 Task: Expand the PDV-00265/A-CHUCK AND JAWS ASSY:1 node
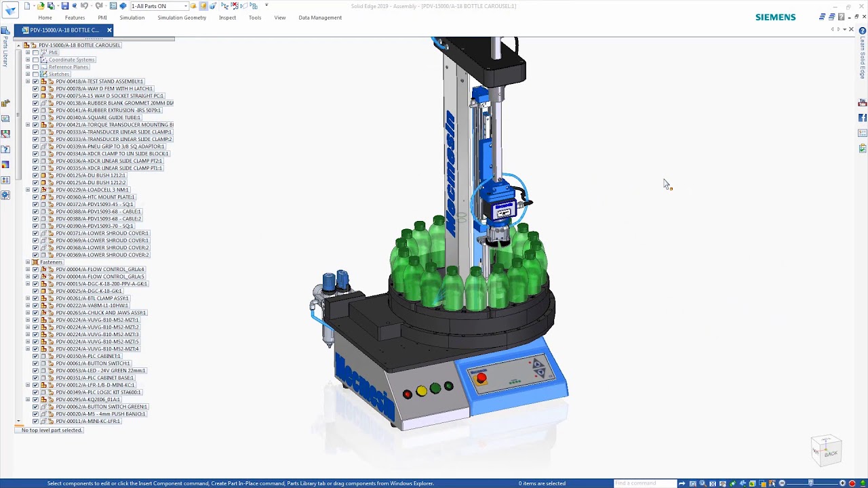click(28, 312)
